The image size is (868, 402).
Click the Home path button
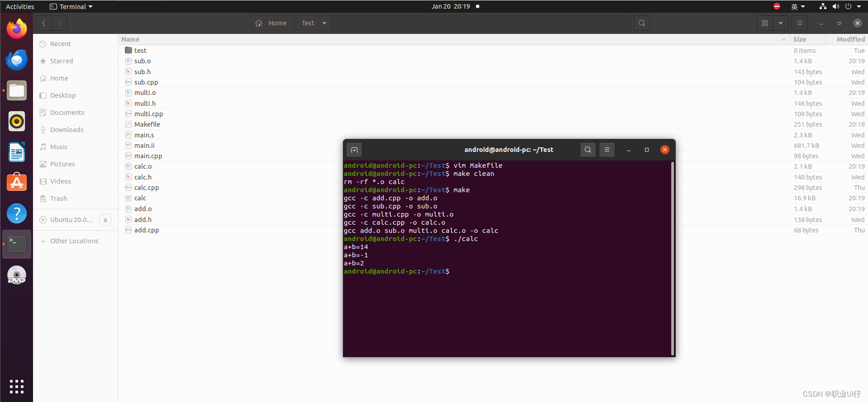click(x=273, y=23)
